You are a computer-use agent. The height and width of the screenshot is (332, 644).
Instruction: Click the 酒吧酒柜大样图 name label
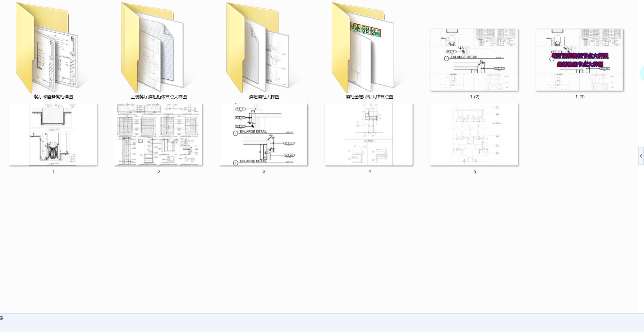264,97
